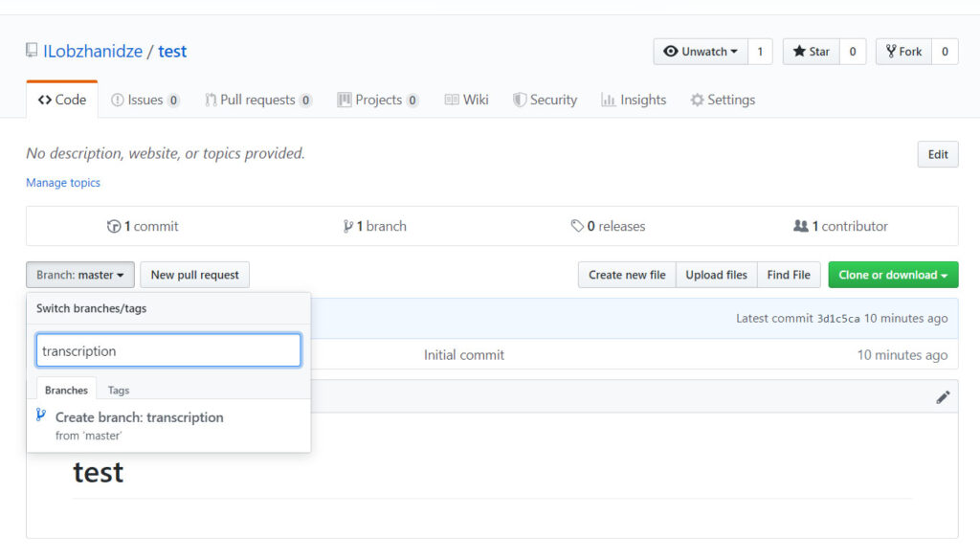Viewport: 980px width, 560px height.
Task: Click the repository book icon beside ILobzhanidze
Action: 32,51
